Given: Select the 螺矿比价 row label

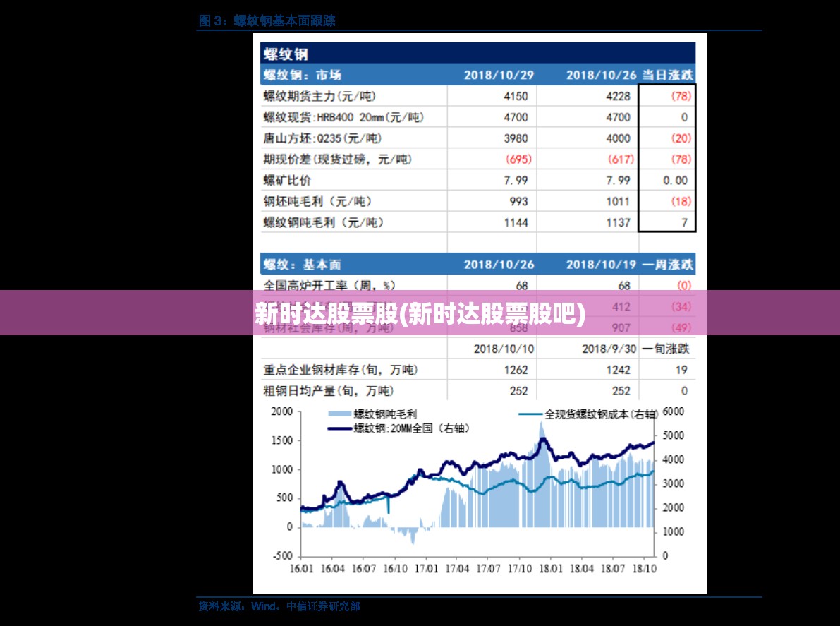Looking at the screenshot, I should pyautogui.click(x=287, y=181).
